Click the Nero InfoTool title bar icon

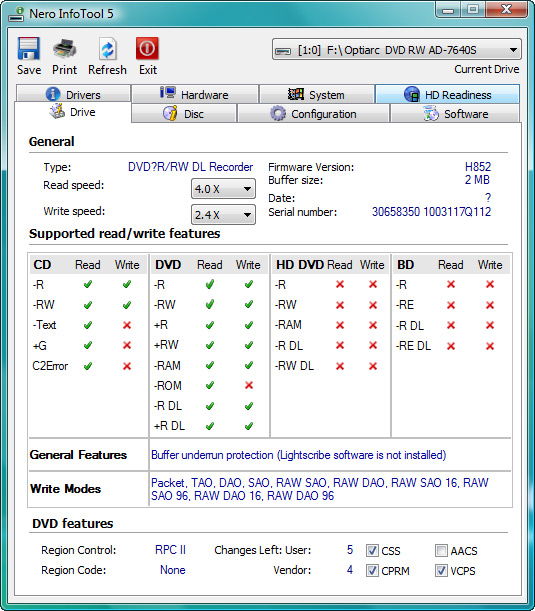[x=16, y=14]
